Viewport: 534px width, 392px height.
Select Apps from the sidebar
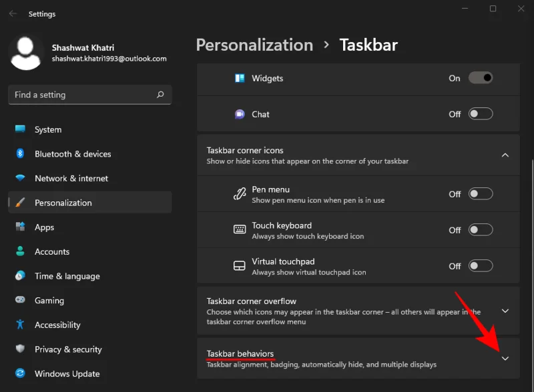click(44, 227)
